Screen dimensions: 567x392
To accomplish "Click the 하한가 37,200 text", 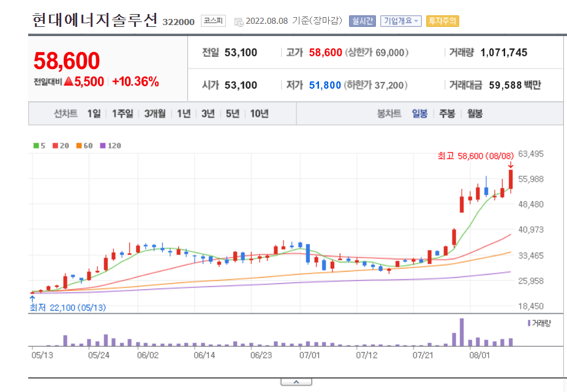I will tap(375, 85).
